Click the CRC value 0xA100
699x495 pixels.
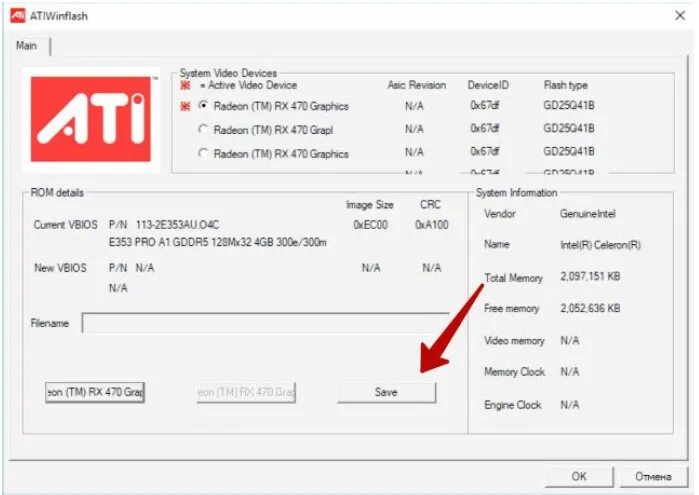point(432,225)
